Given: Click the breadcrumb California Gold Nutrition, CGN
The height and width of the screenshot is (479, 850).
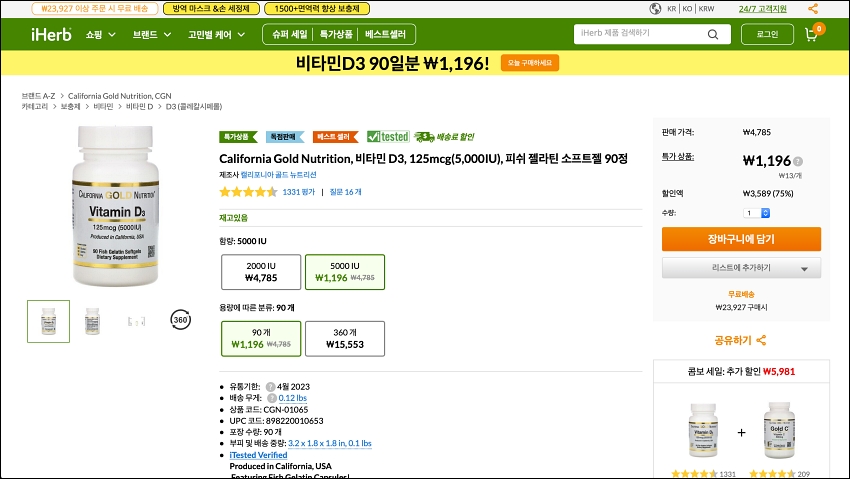Looking at the screenshot, I should (x=119, y=96).
